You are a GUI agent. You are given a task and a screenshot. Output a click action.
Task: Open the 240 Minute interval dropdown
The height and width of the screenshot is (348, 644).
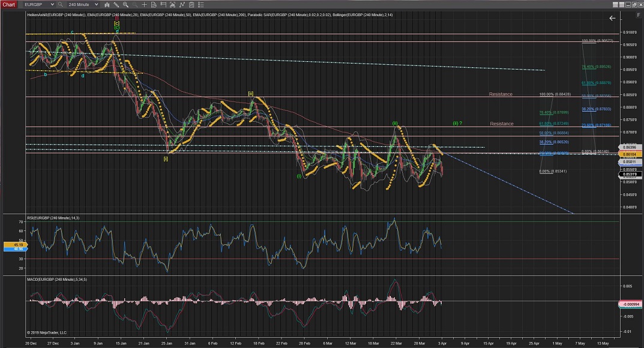tap(83, 5)
